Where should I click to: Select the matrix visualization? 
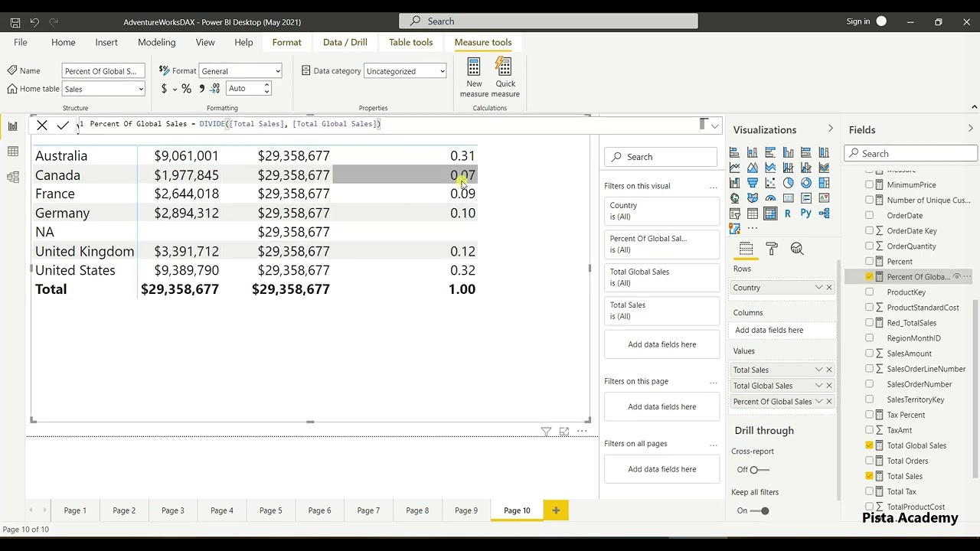pyautogui.click(x=770, y=214)
